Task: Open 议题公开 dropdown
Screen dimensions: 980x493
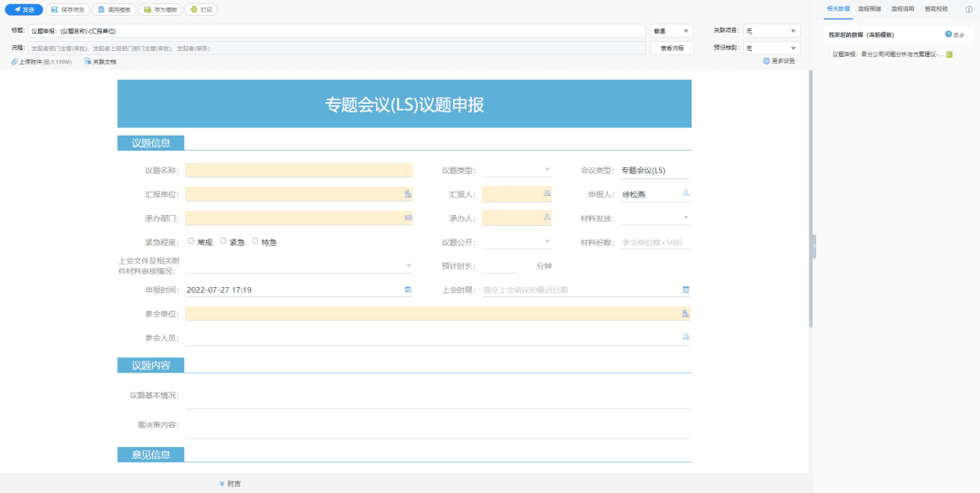Action: coord(517,242)
